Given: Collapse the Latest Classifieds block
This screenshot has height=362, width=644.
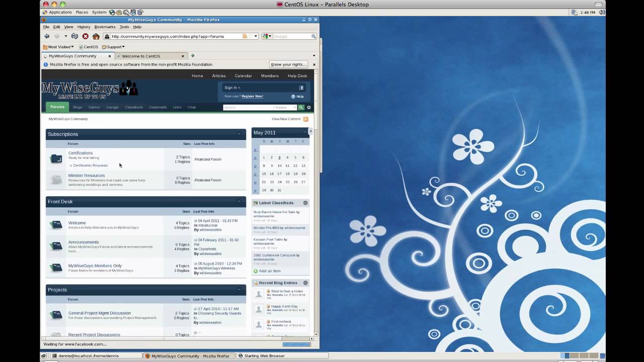Looking at the screenshot, I should click(305, 203).
